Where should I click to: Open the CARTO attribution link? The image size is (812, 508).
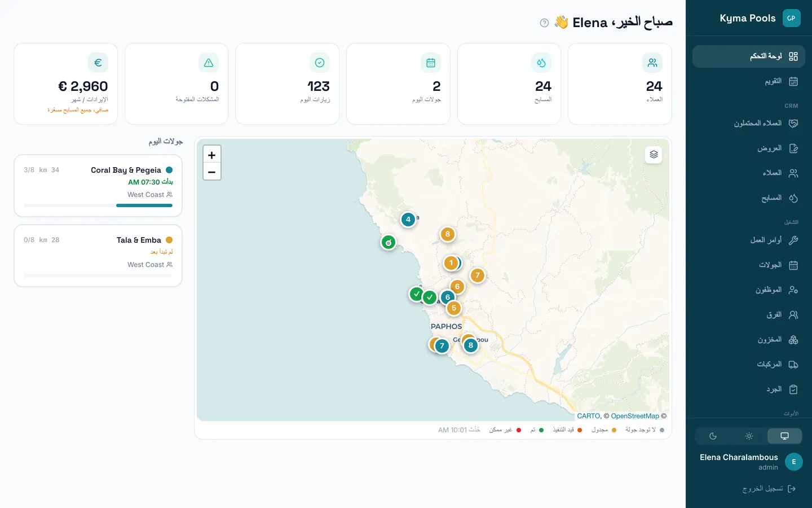pos(589,416)
